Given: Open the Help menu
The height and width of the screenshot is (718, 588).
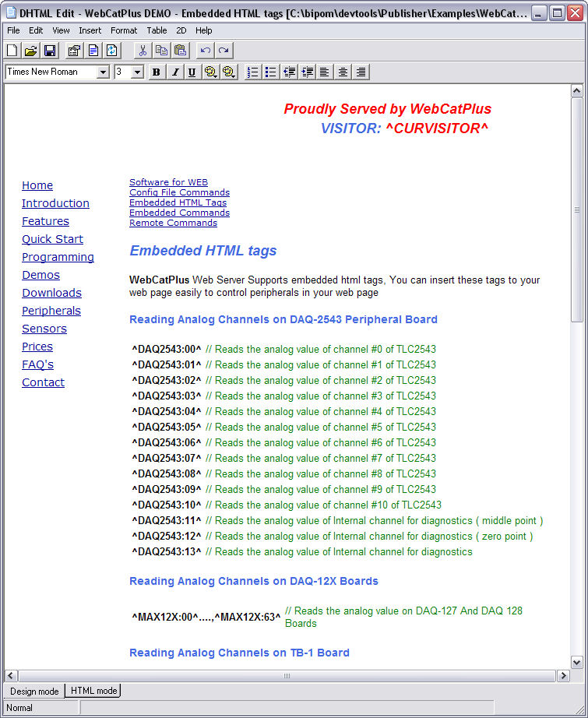Looking at the screenshot, I should coord(204,30).
